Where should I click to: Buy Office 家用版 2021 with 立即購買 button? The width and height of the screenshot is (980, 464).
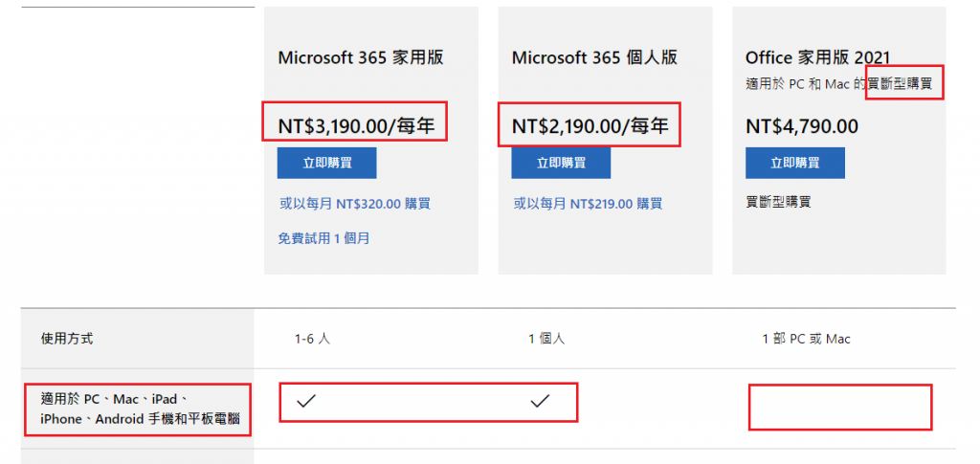[x=795, y=163]
